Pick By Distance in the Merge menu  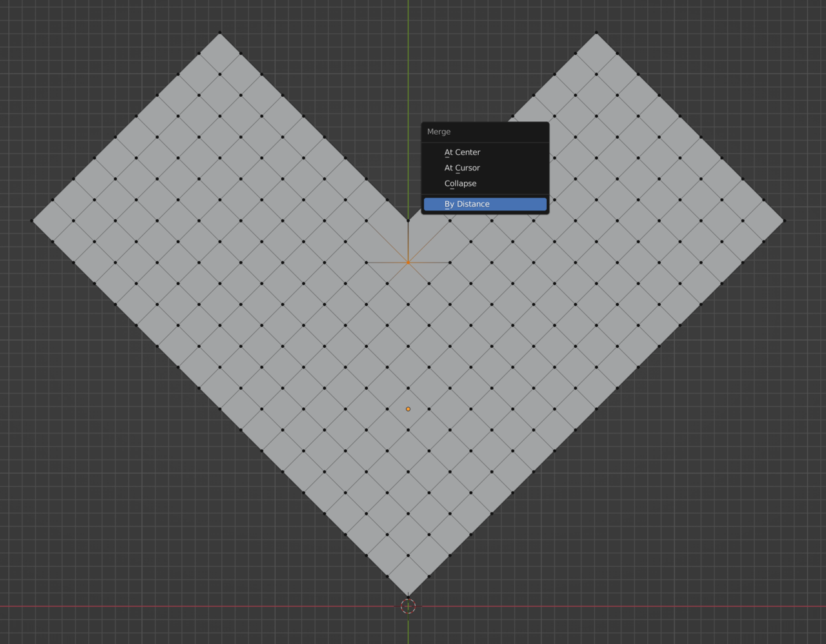(485, 204)
